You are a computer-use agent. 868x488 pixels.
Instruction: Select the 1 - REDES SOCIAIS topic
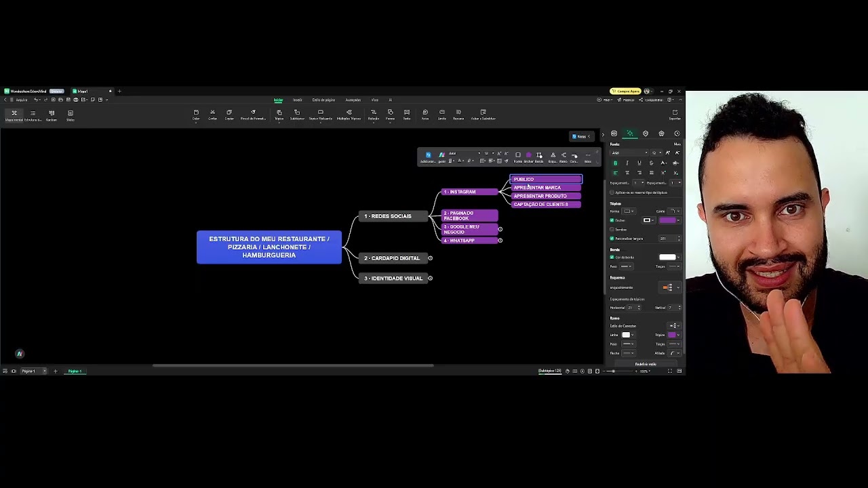pos(393,216)
